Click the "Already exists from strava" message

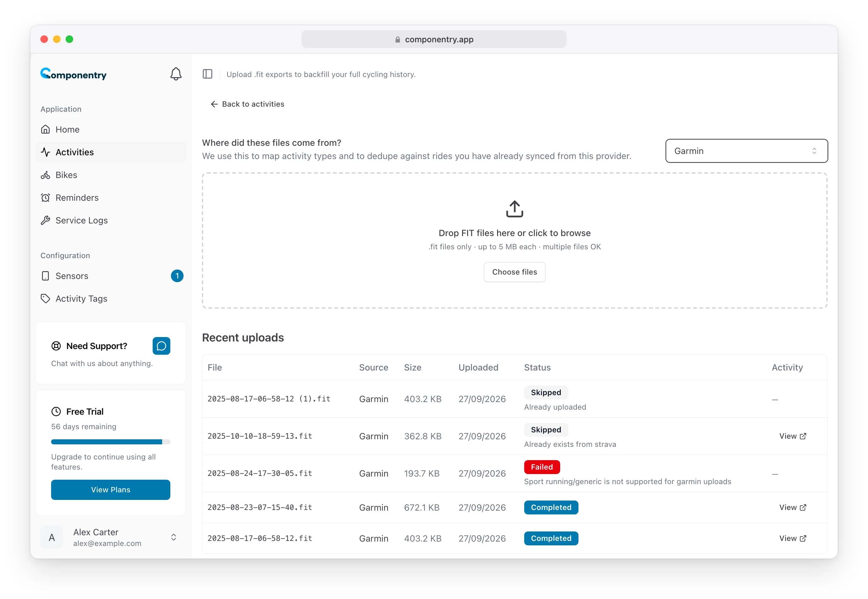[570, 444]
